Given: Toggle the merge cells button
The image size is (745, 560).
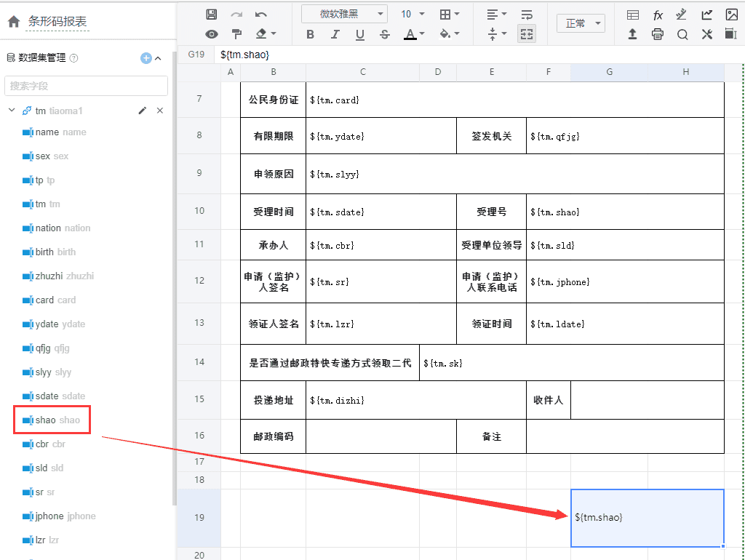Looking at the screenshot, I should (x=527, y=34).
